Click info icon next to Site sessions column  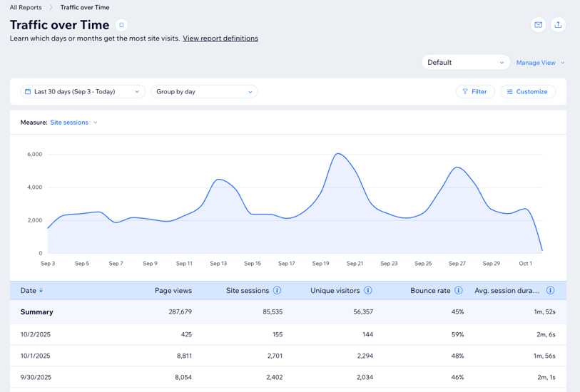(x=277, y=291)
